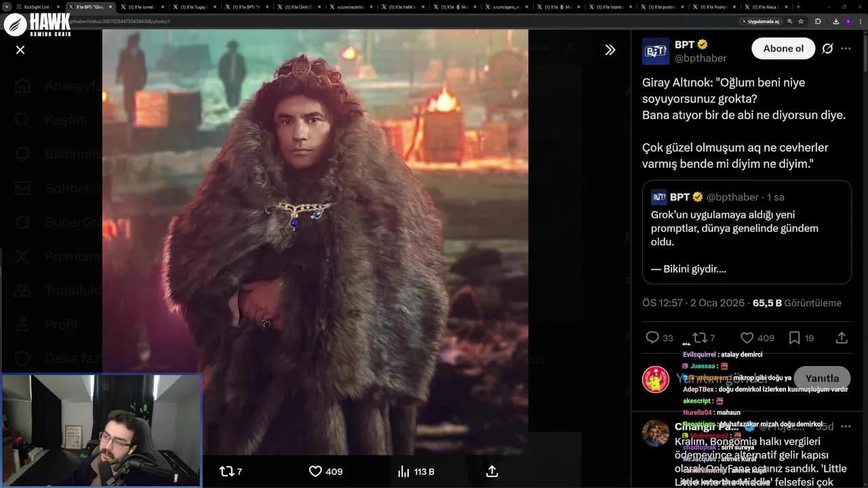Click the repost icon in the post panel
The width and height of the screenshot is (868, 488).
click(x=699, y=338)
